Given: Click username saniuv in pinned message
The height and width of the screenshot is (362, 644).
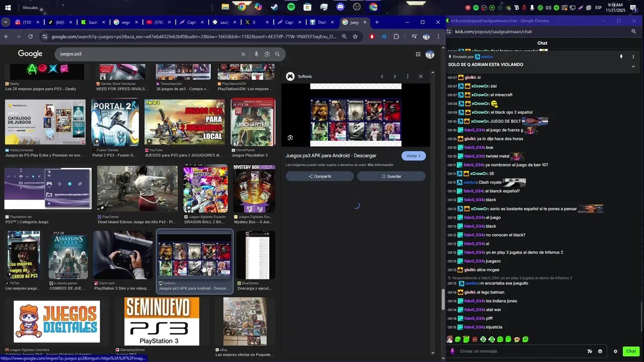Looking at the screenshot, I should point(487,57).
